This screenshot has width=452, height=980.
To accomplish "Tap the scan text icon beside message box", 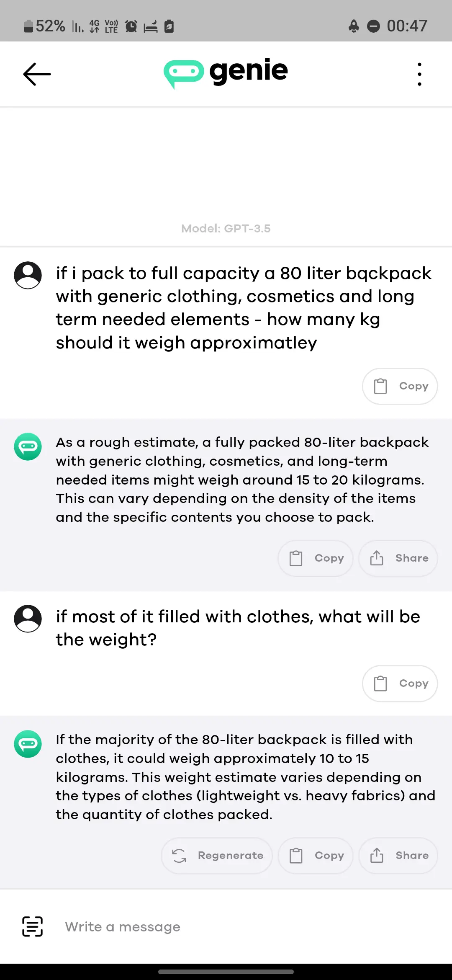I will click(x=32, y=926).
